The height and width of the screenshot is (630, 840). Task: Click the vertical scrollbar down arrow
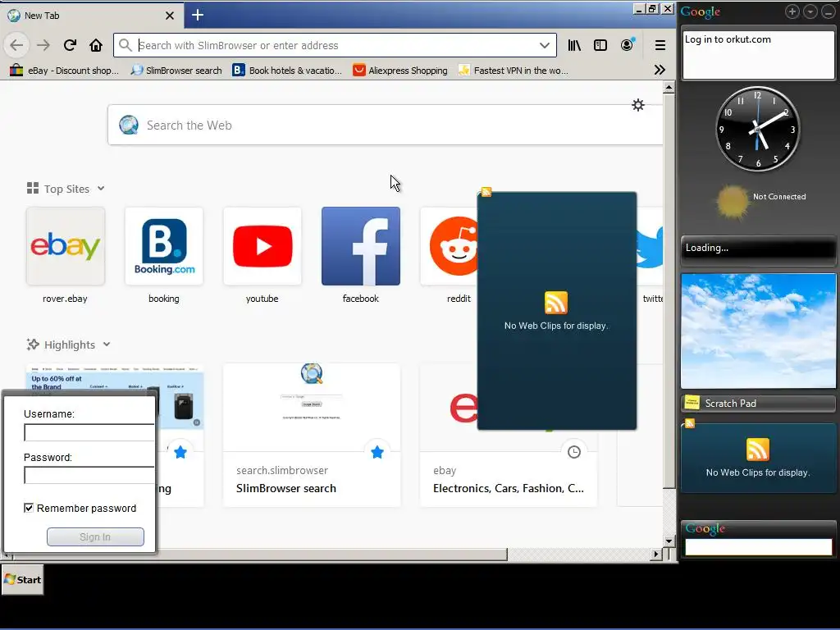669,541
